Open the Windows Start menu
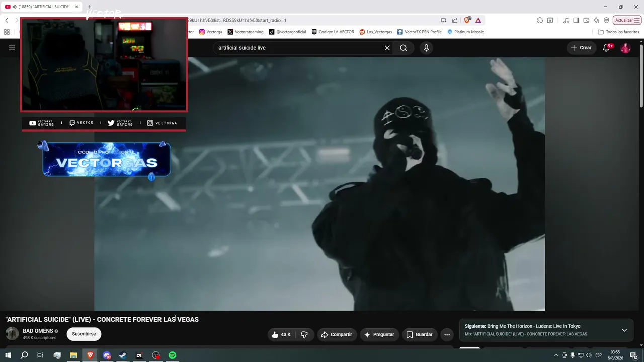The height and width of the screenshot is (362, 644). pyautogui.click(x=8, y=355)
